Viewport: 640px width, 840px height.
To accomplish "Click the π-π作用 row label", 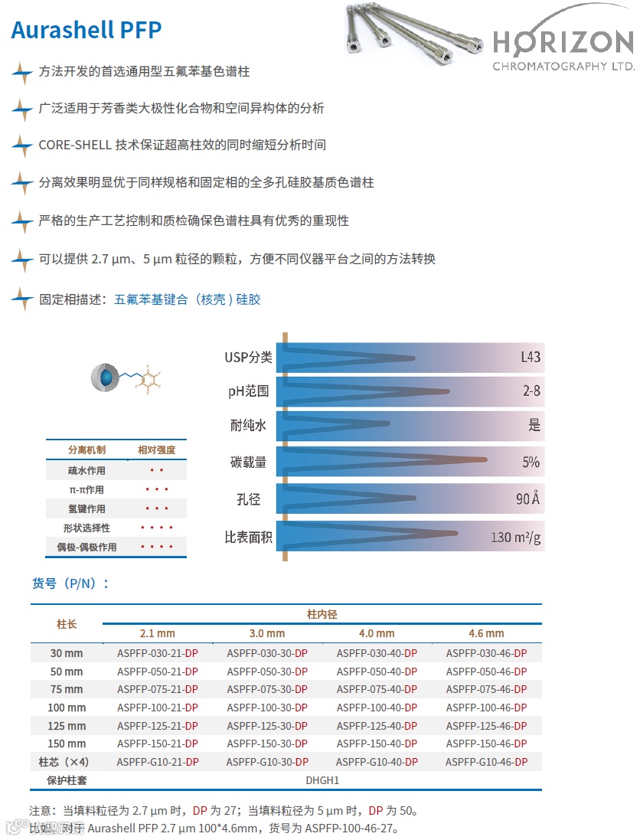I will (87, 490).
